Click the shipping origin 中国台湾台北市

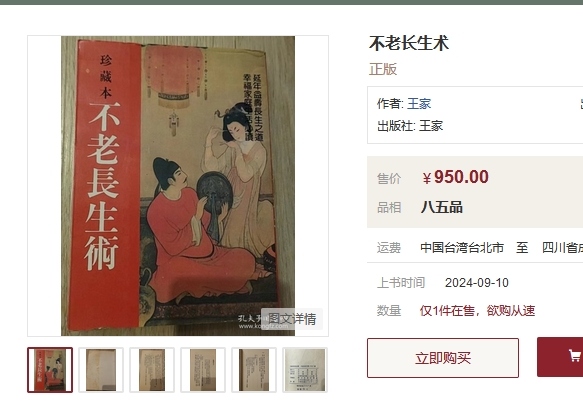pyautogui.click(x=462, y=248)
